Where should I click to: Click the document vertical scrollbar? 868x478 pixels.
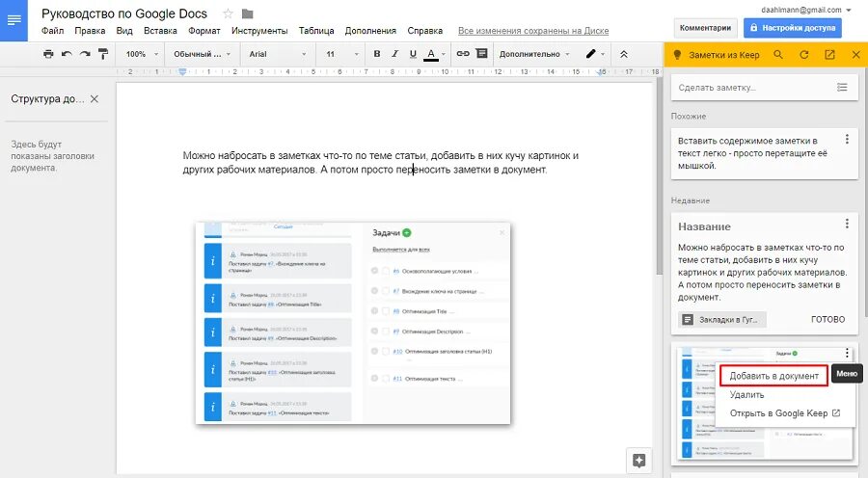coord(658,177)
